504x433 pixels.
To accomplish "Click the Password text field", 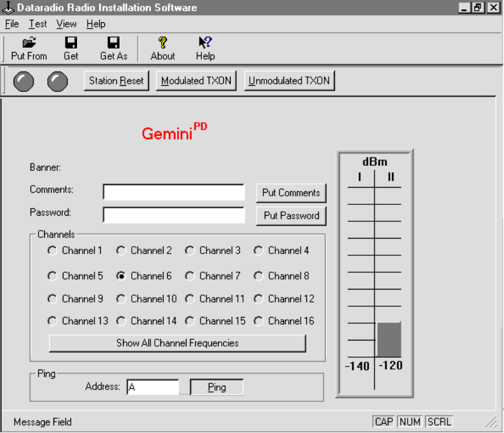I will click(174, 215).
